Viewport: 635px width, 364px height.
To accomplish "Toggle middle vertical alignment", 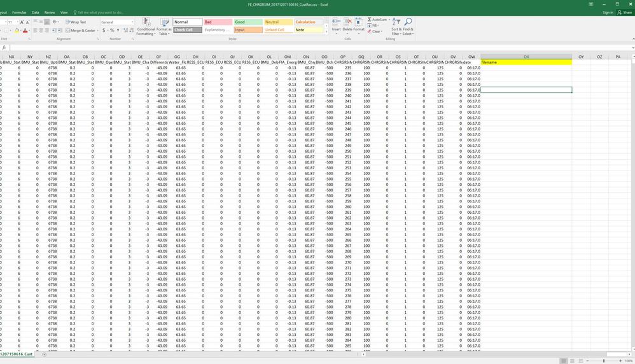I will [41, 22].
